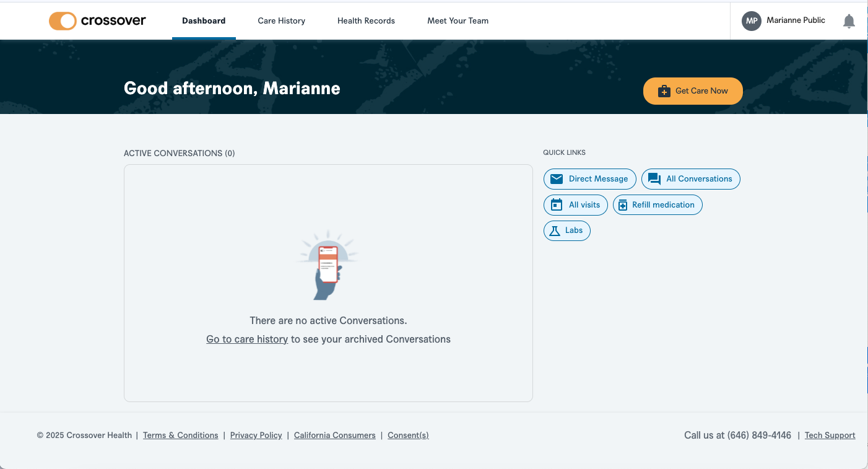The width and height of the screenshot is (868, 469).
Task: Open the Labs quick link
Action: [567, 230]
